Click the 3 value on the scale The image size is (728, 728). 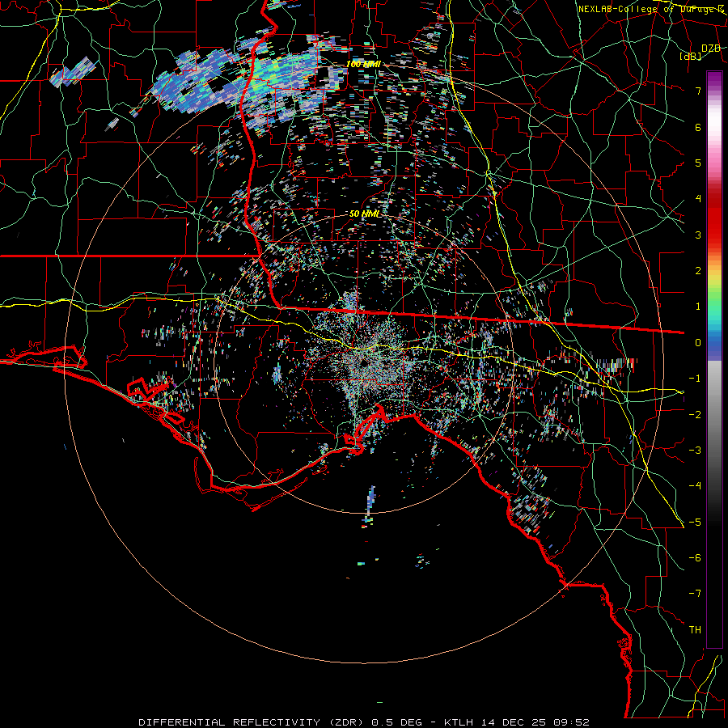(x=698, y=235)
